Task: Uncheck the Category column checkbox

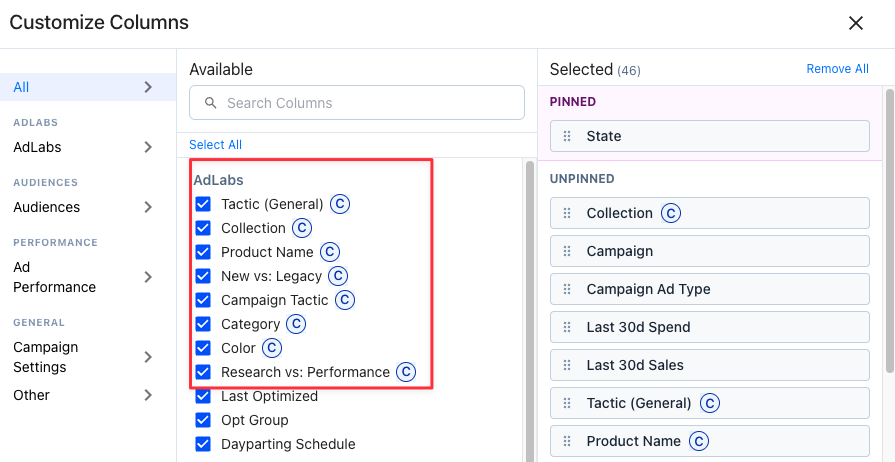Action: [203, 324]
